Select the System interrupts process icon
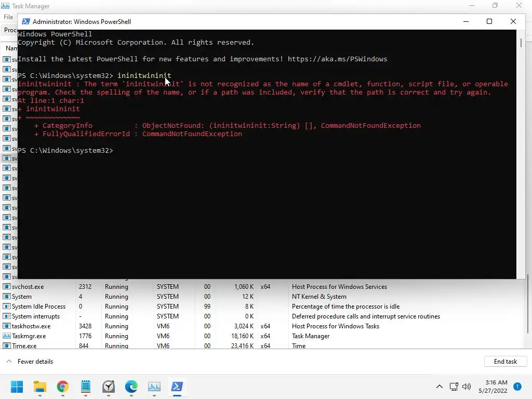Viewport: 532px width, 399px height. pos(6,316)
